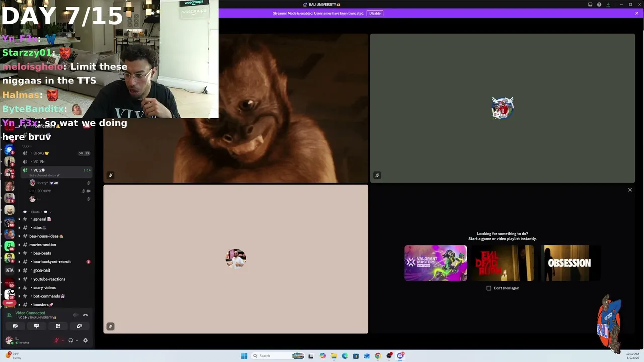Open the Discord help icon in title bar
644x362 pixels.
point(599,5)
